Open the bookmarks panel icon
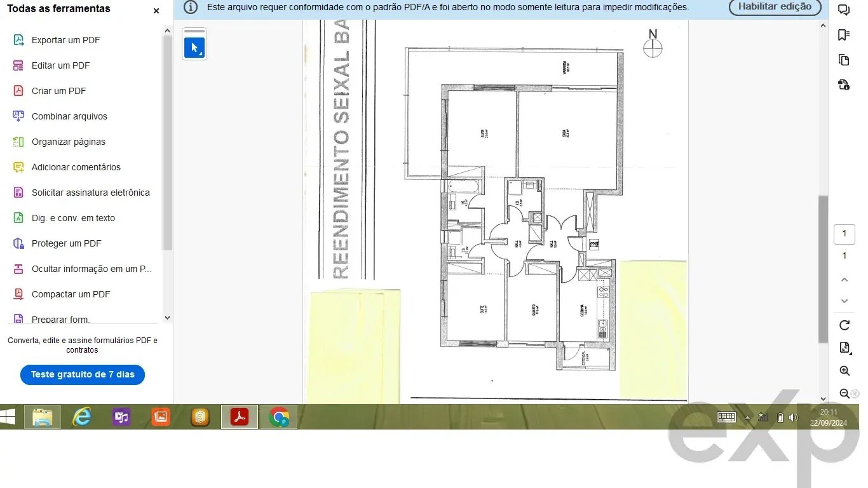The height and width of the screenshot is (488, 868). pyautogui.click(x=844, y=35)
